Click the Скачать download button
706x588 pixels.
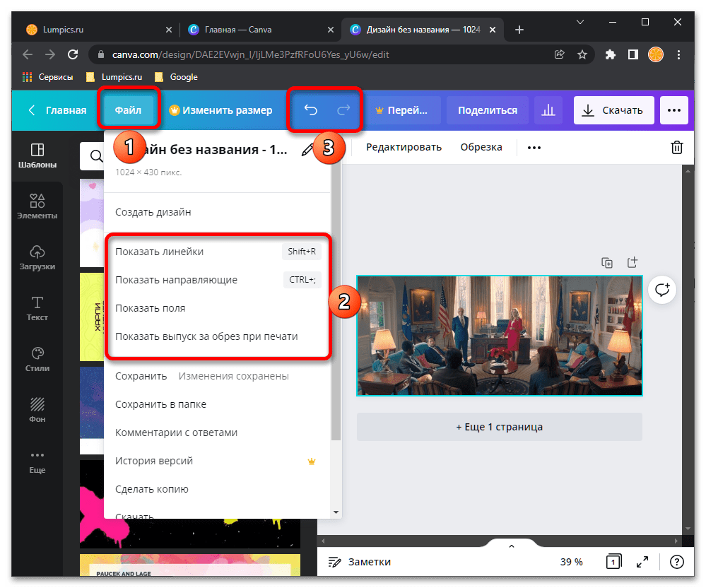pyautogui.click(x=613, y=110)
